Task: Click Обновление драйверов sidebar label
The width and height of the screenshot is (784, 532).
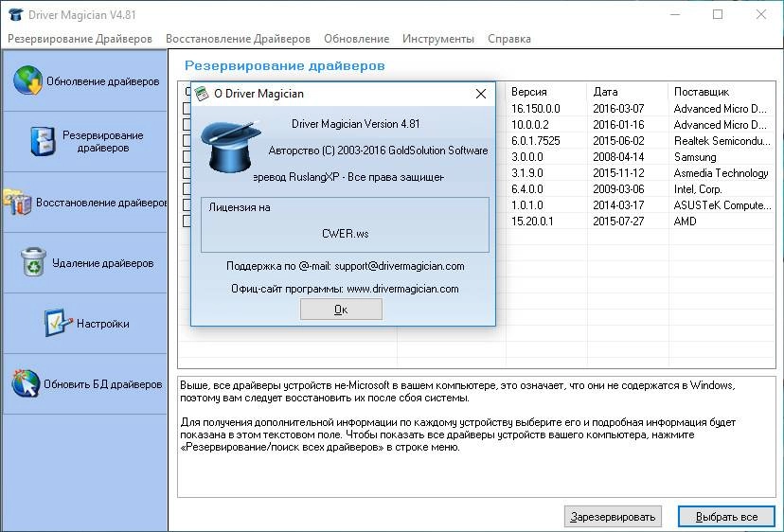Action: point(103,81)
